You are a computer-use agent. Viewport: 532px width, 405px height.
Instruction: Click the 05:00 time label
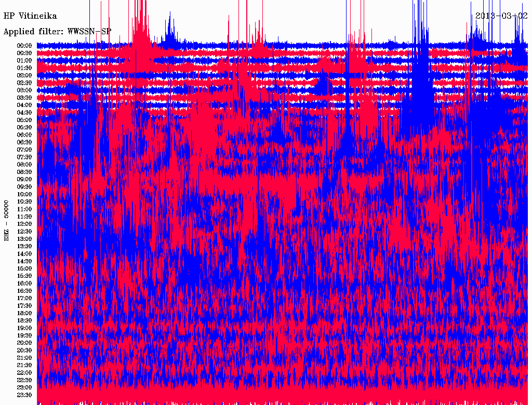click(x=24, y=120)
